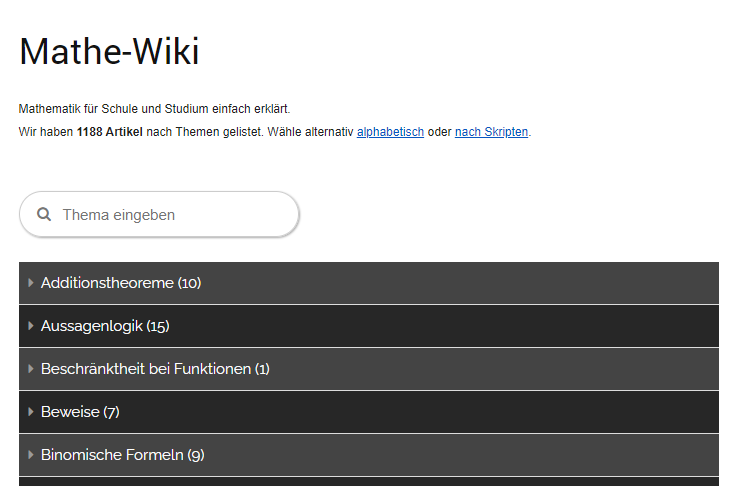Focus the 'Thema eingeben' search field
Viewport: 734px width, 486px height.
pyautogui.click(x=159, y=214)
